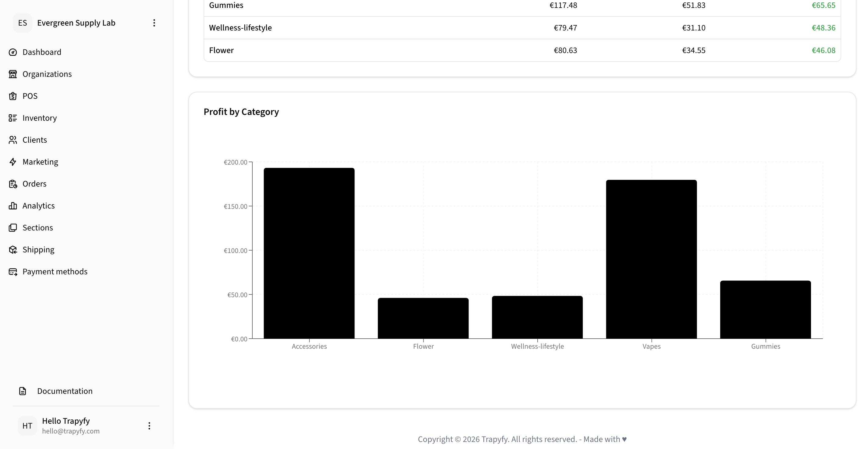Click the Gummies row label in table
This screenshot has width=868, height=449.
(x=226, y=5)
